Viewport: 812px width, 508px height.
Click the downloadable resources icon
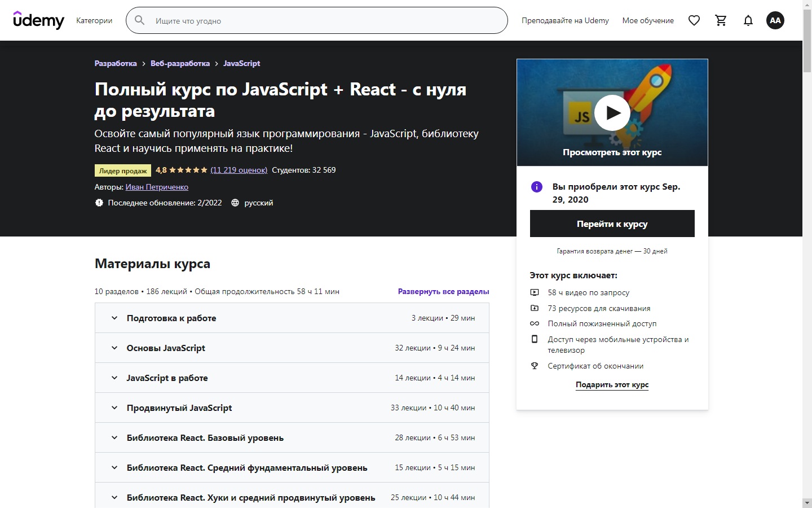click(535, 308)
